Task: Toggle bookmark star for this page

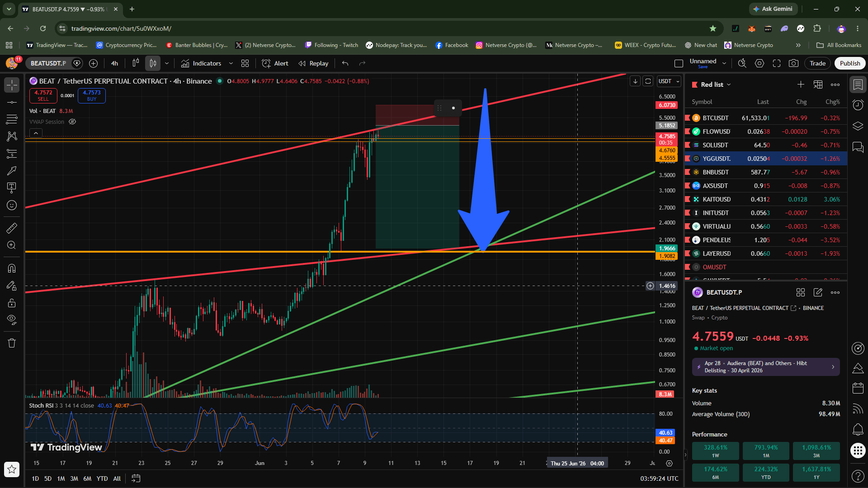Action: pyautogui.click(x=713, y=28)
